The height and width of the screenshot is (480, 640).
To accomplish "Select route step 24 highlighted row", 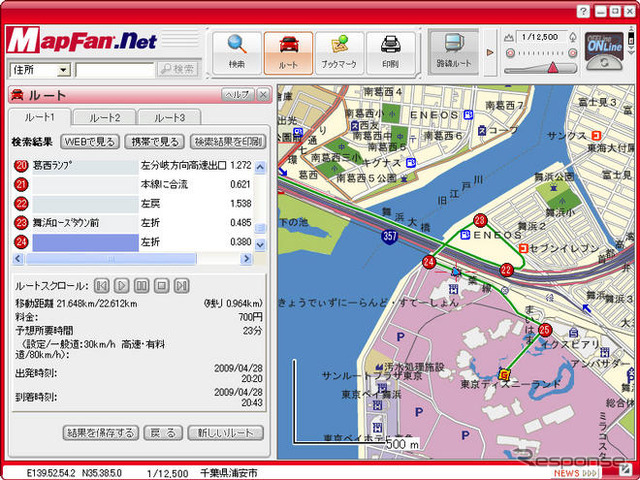I will 133,242.
